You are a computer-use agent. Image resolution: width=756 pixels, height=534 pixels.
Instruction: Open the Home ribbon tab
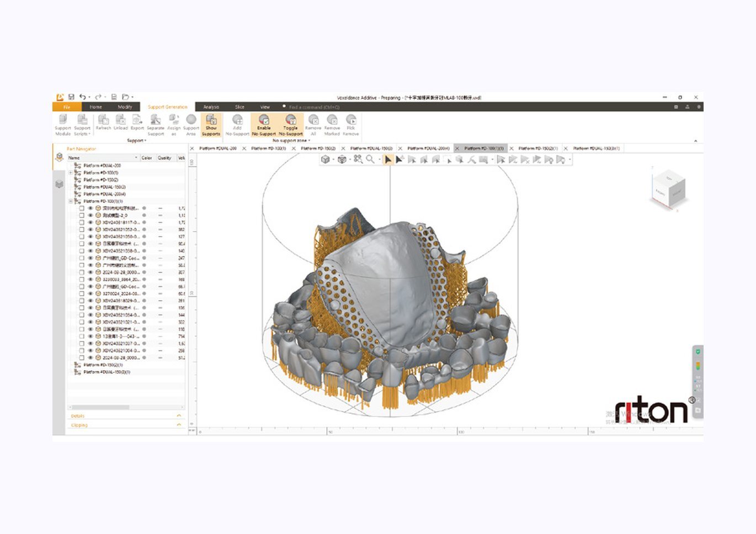coord(96,107)
